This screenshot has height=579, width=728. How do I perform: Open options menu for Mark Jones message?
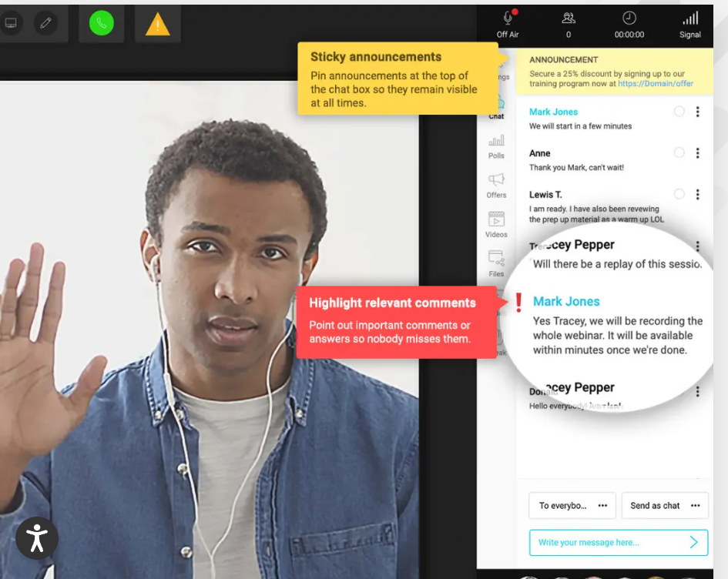click(697, 112)
